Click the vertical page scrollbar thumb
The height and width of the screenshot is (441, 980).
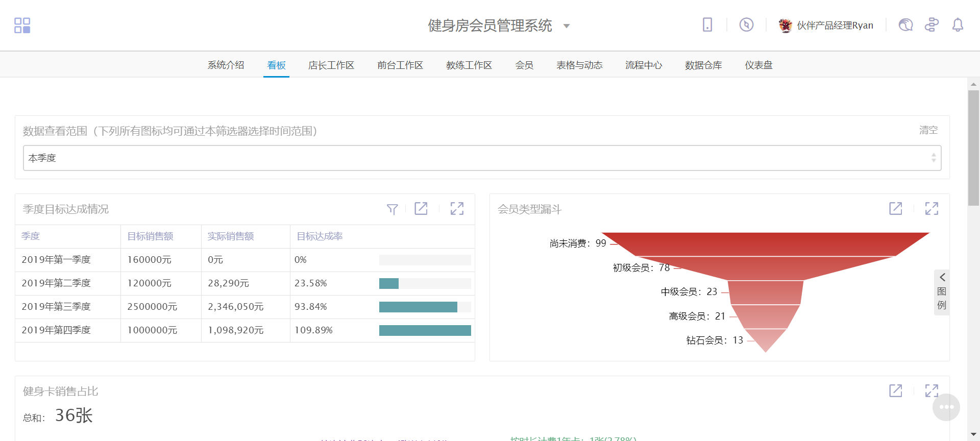973,148
